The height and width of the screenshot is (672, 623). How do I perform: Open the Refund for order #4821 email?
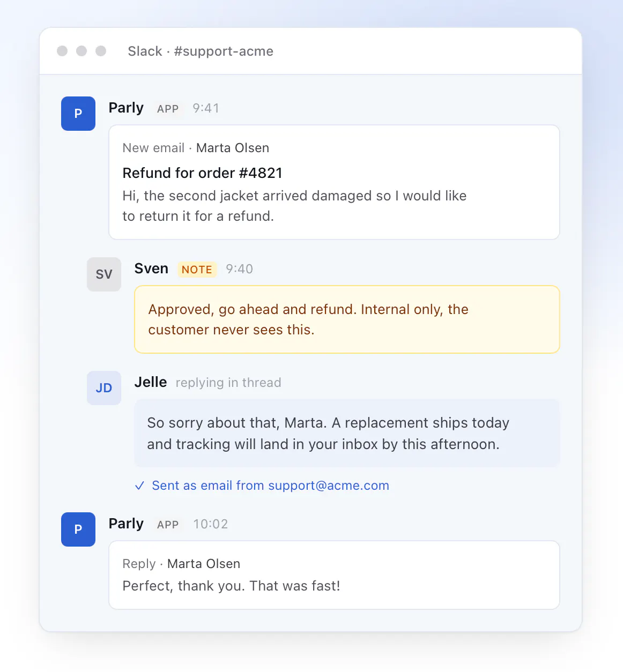point(334,182)
